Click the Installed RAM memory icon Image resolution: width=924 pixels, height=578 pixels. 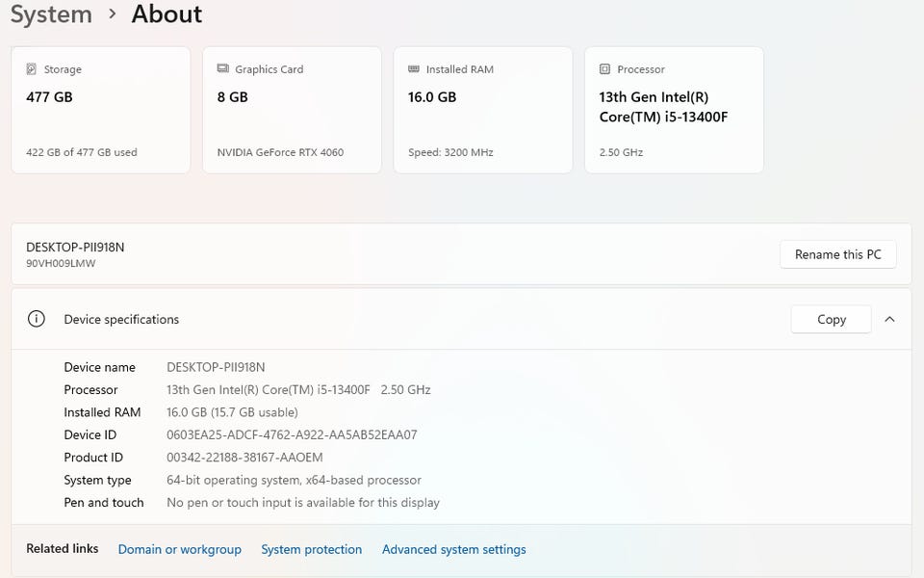click(x=414, y=69)
